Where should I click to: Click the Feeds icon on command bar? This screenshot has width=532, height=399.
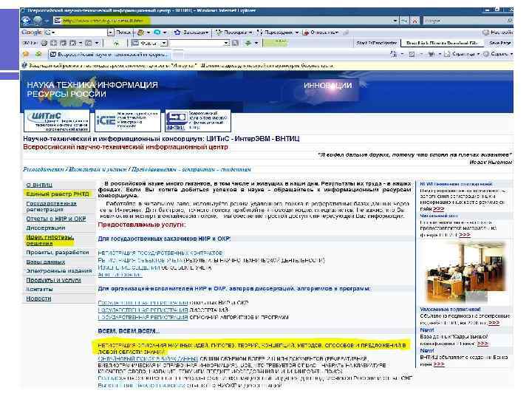click(412, 54)
